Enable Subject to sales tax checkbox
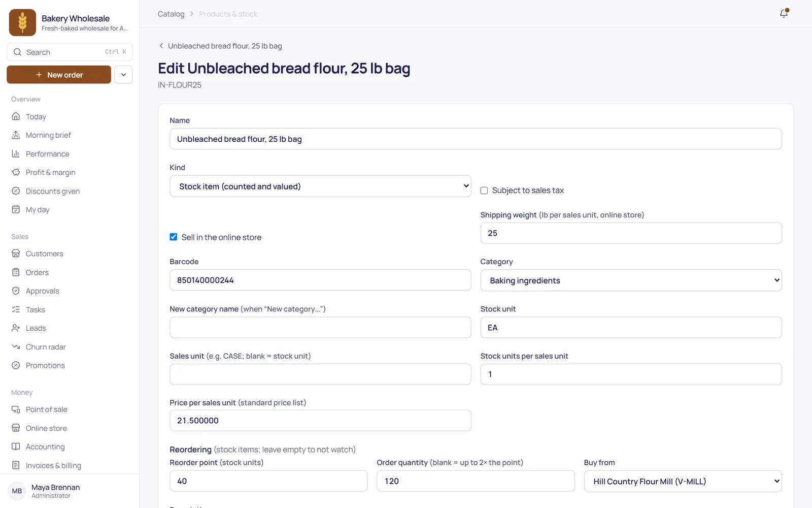812x508 pixels. 484,190
